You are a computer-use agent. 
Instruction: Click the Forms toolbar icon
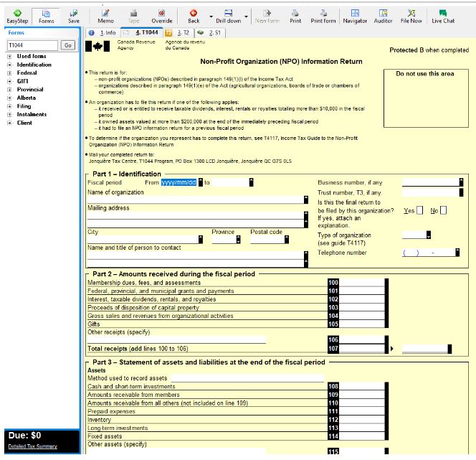[46, 17]
